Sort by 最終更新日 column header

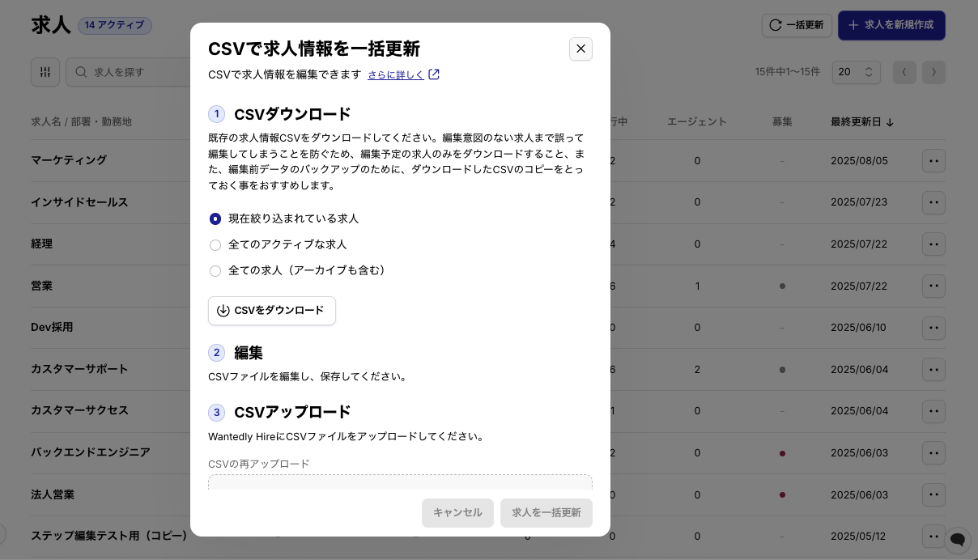click(x=861, y=122)
